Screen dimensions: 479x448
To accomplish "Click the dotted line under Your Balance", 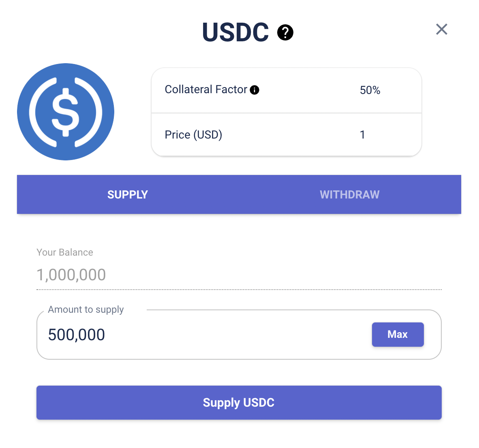I will click(x=239, y=290).
